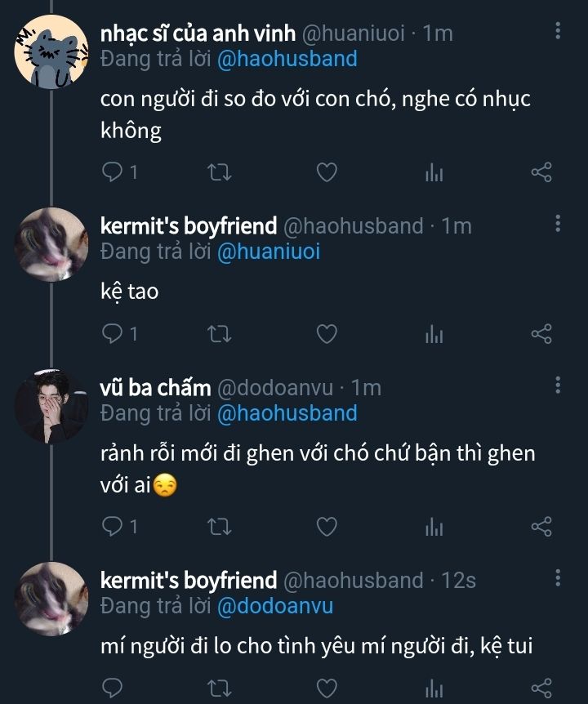Share vũ ba chấm's tweet
This screenshot has height=704, width=588.
pyautogui.click(x=541, y=527)
